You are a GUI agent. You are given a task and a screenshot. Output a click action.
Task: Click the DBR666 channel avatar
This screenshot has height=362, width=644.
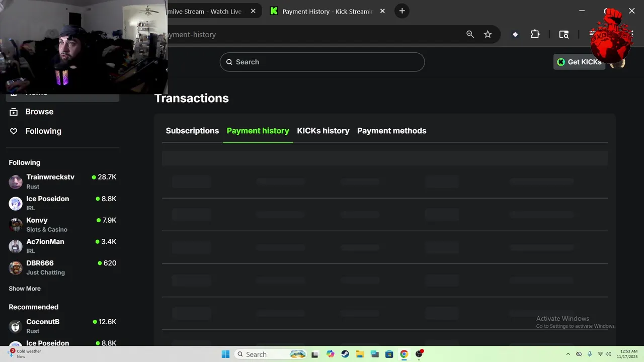16,268
